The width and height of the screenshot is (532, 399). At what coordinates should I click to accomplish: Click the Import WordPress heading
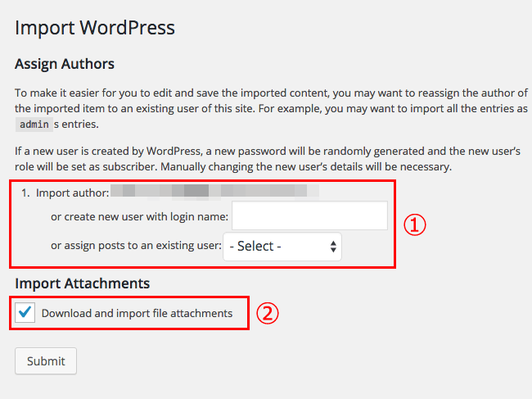click(x=95, y=28)
